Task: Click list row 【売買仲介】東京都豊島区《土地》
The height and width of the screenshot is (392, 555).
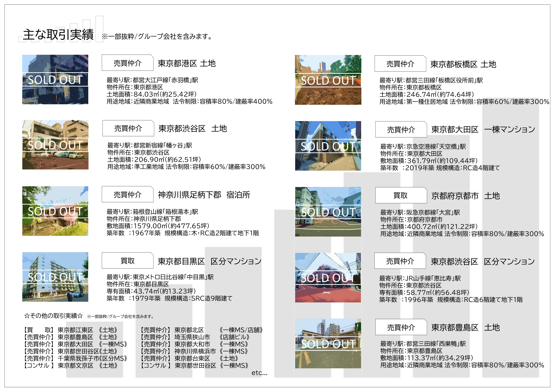Action: pos(70,337)
